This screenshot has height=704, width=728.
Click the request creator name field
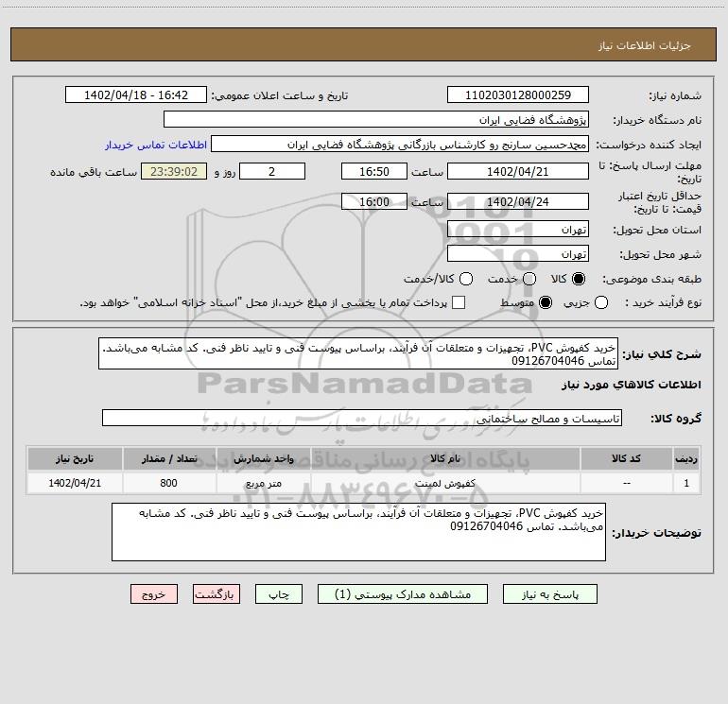[400, 144]
